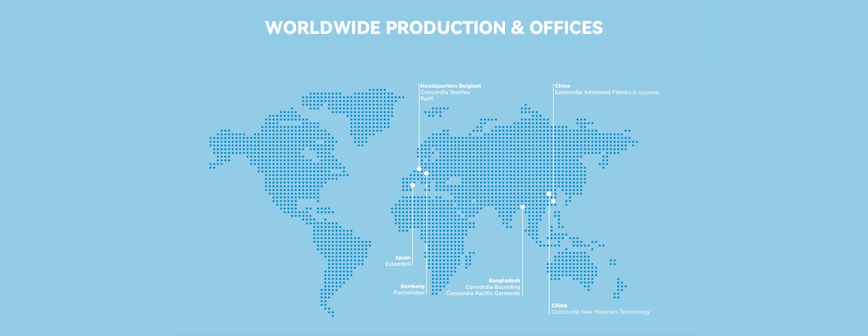Click the Fuchshuber label under Germany
868x336 pixels.
click(409, 293)
